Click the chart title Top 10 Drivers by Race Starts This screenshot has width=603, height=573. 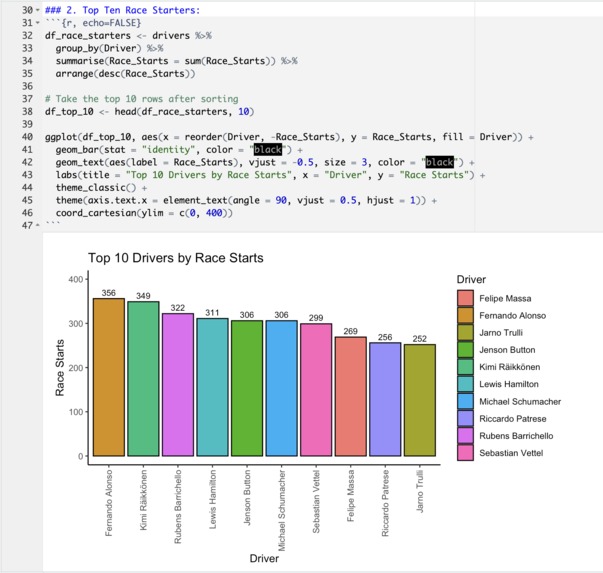point(176,258)
